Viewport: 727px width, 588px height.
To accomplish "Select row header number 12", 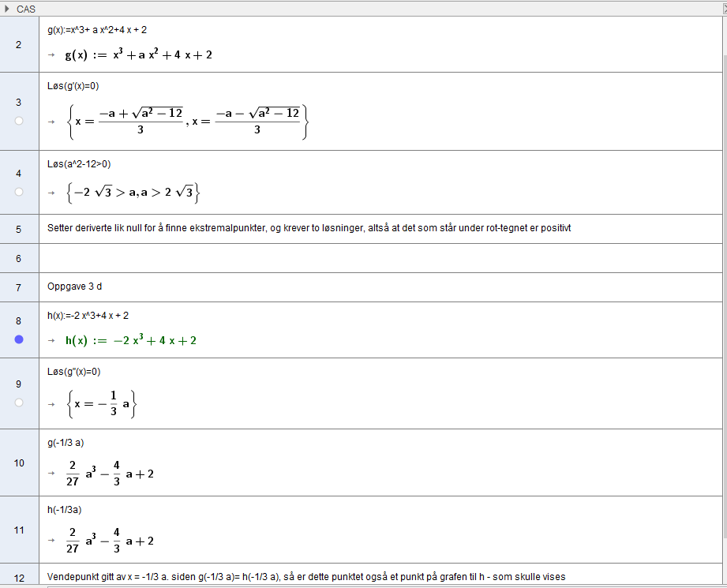I will coord(19,578).
